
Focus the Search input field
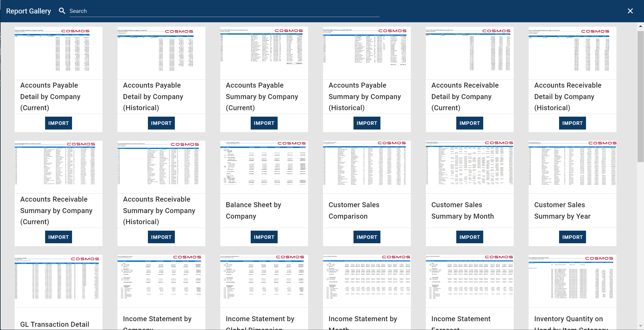[224, 11]
